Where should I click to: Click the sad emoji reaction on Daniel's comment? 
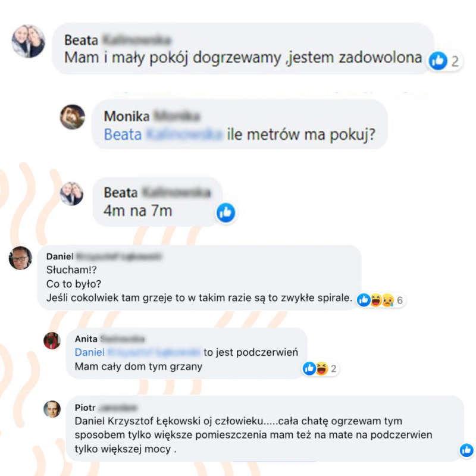pos(388,300)
